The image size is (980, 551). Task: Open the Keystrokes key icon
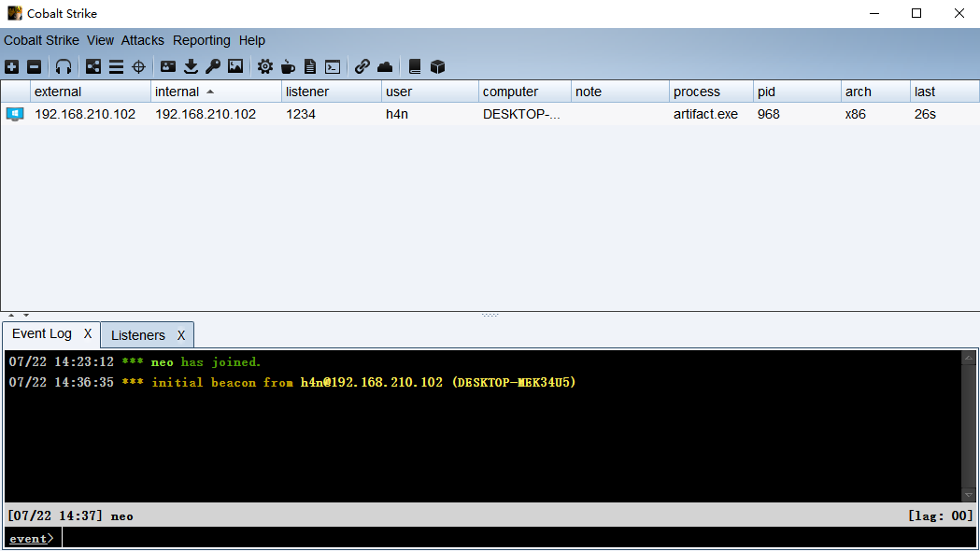213,67
